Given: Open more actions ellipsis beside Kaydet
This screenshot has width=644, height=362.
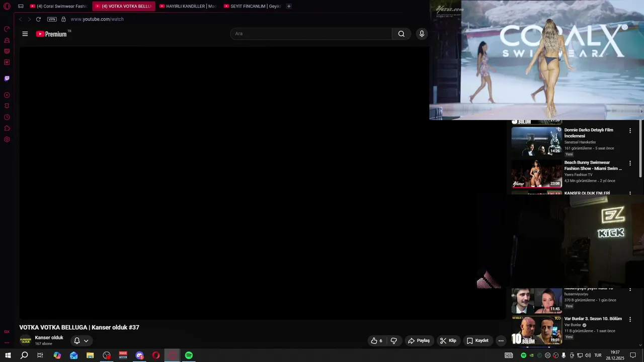Looking at the screenshot, I should coord(501,340).
